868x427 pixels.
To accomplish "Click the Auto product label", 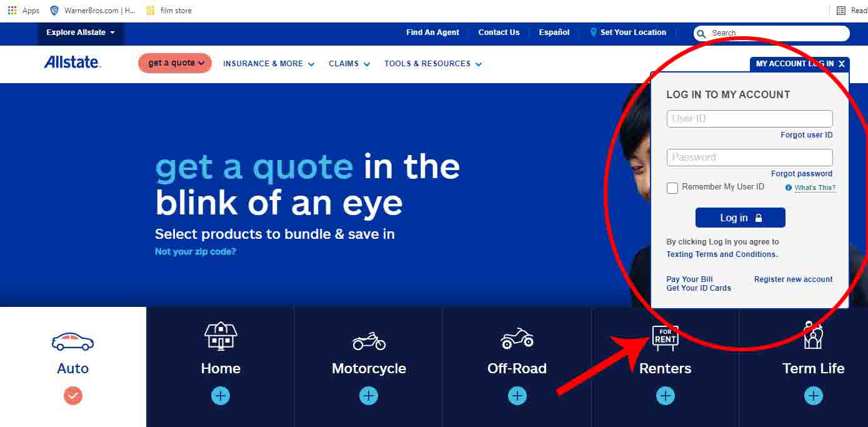I will [72, 368].
